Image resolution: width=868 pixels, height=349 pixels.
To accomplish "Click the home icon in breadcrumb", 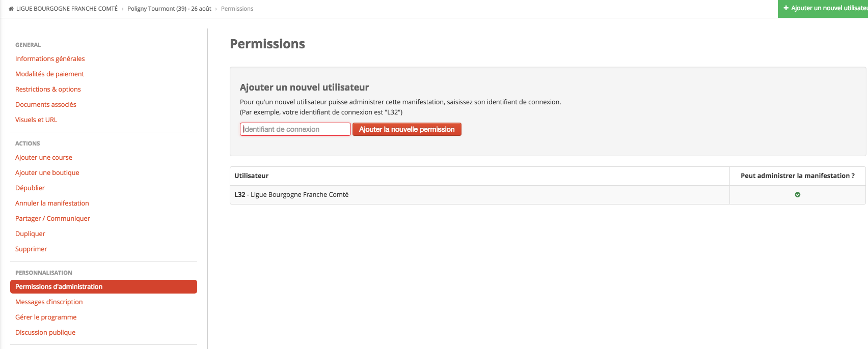I will click(x=11, y=9).
